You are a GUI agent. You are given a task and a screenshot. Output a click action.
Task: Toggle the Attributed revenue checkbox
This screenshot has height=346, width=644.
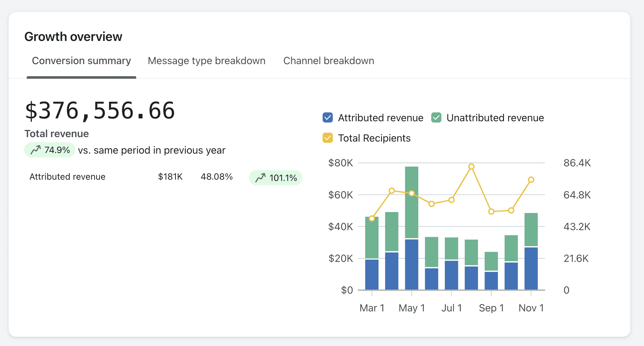(327, 117)
